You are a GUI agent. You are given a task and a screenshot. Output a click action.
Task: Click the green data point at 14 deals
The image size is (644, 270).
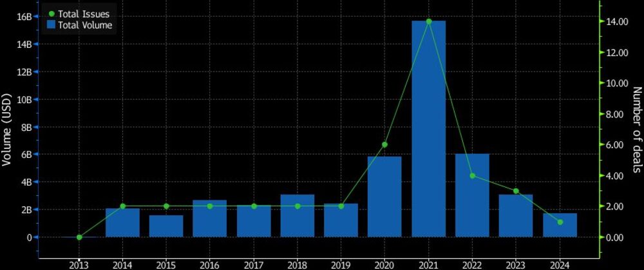tap(428, 21)
